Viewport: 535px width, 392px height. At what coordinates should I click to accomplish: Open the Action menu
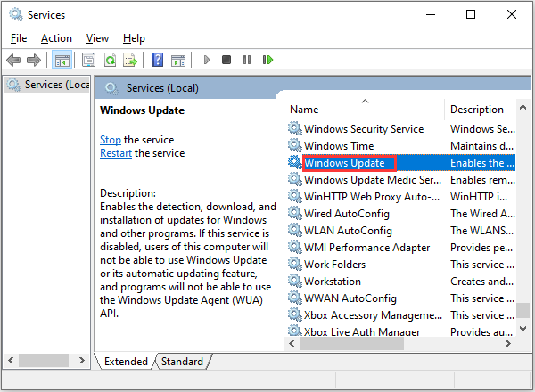(x=56, y=38)
